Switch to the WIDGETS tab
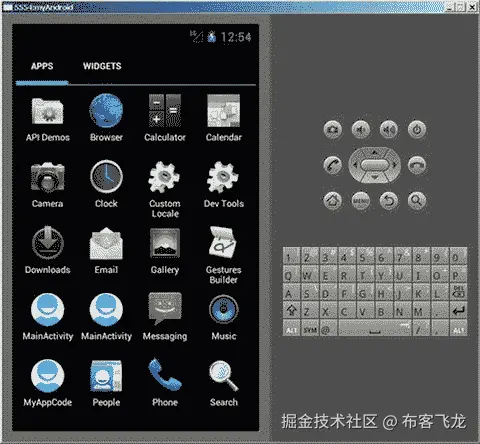The image size is (480, 444). (x=102, y=66)
